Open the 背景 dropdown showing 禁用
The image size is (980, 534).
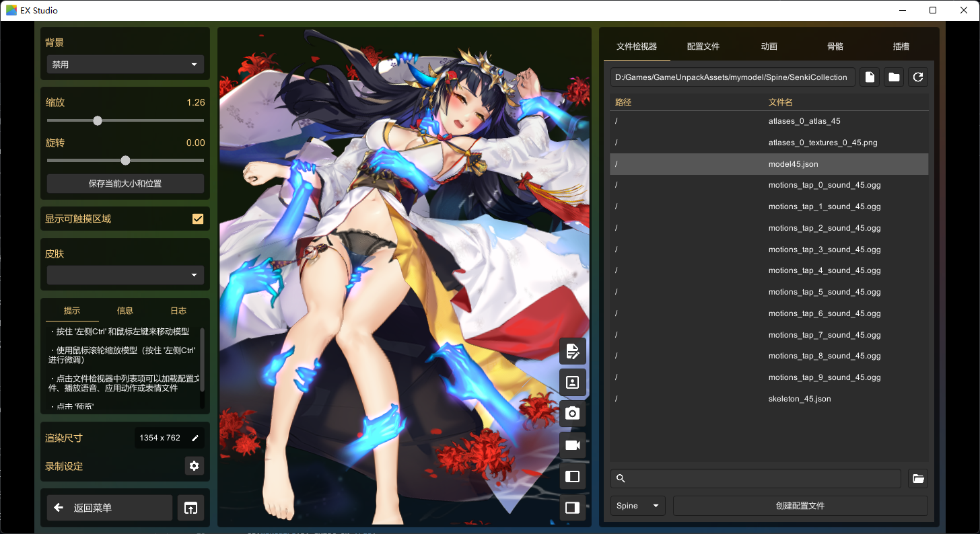(x=125, y=65)
